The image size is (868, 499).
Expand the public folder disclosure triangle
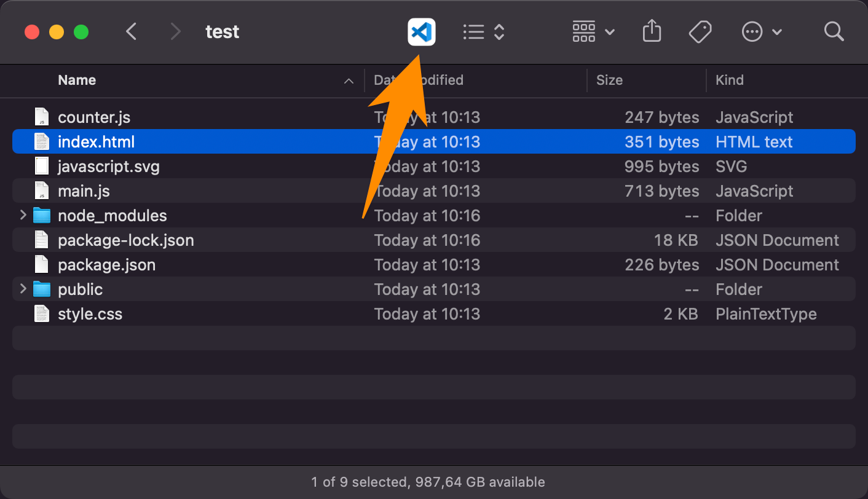point(23,289)
